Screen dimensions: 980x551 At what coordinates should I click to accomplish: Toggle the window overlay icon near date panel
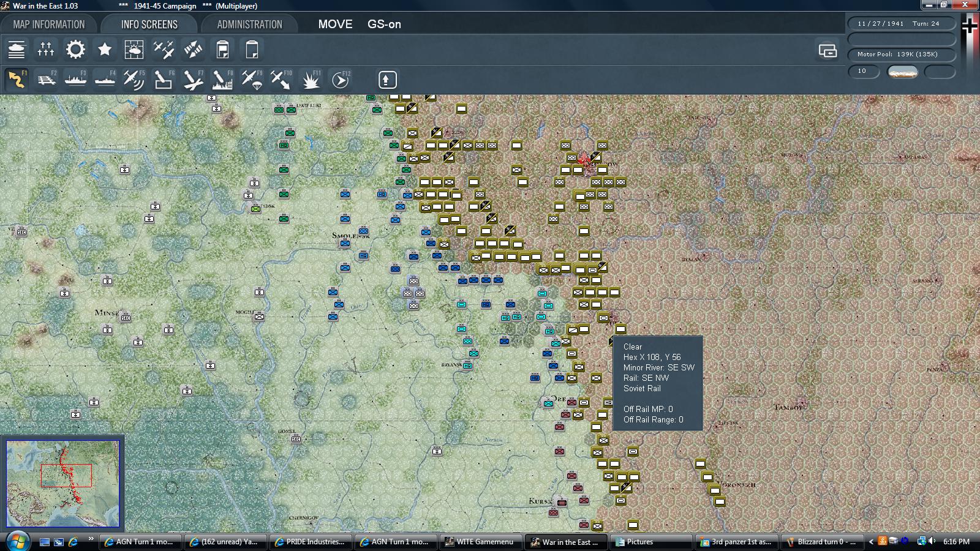pos(827,50)
